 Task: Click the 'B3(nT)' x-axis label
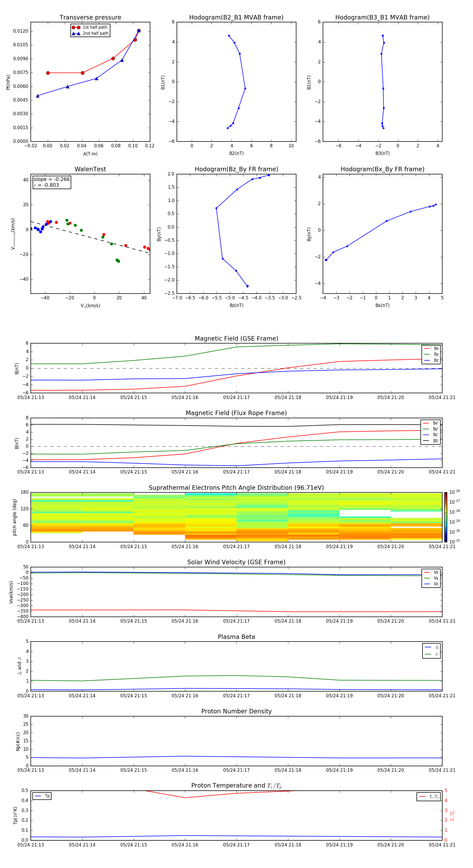click(x=382, y=153)
